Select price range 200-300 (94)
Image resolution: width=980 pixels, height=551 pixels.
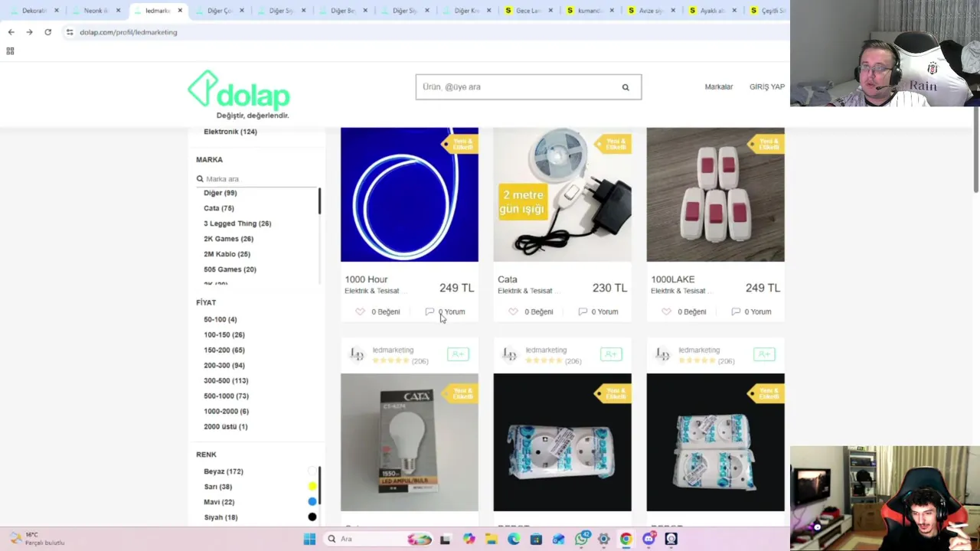[x=224, y=365]
